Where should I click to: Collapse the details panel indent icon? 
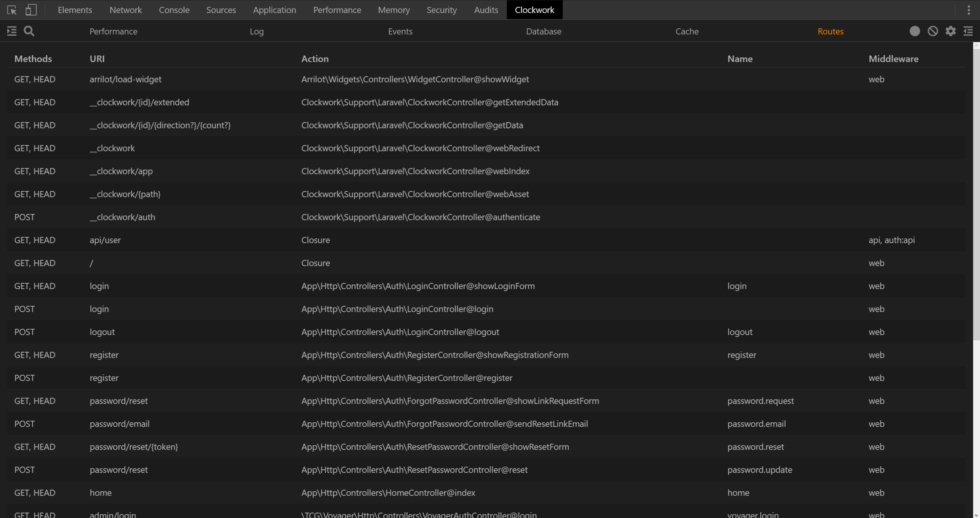tap(968, 31)
